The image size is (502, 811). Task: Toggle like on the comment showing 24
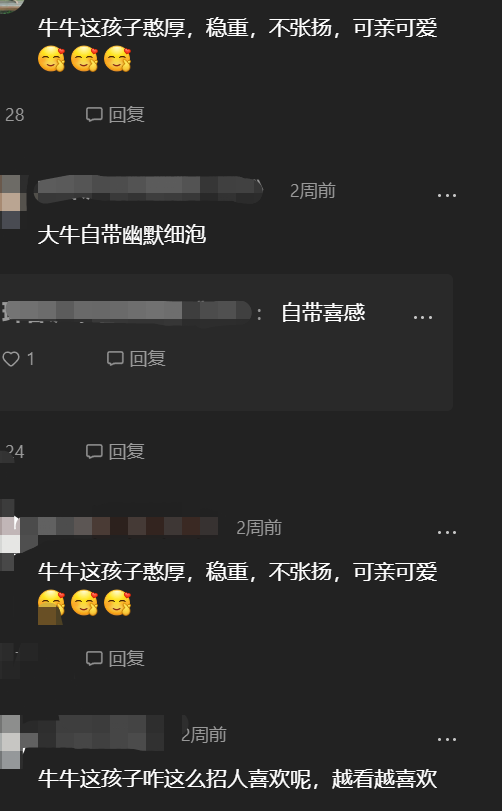click(14, 452)
